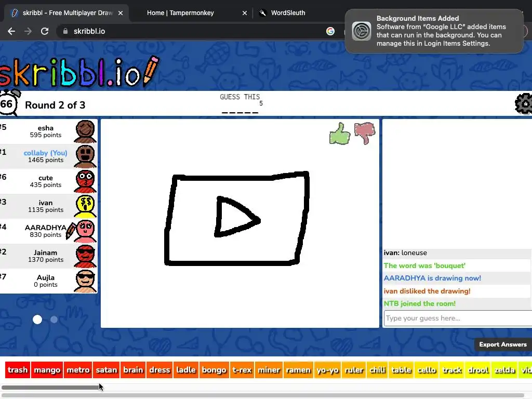Click Jainam's '1370 points' score

coord(46,260)
